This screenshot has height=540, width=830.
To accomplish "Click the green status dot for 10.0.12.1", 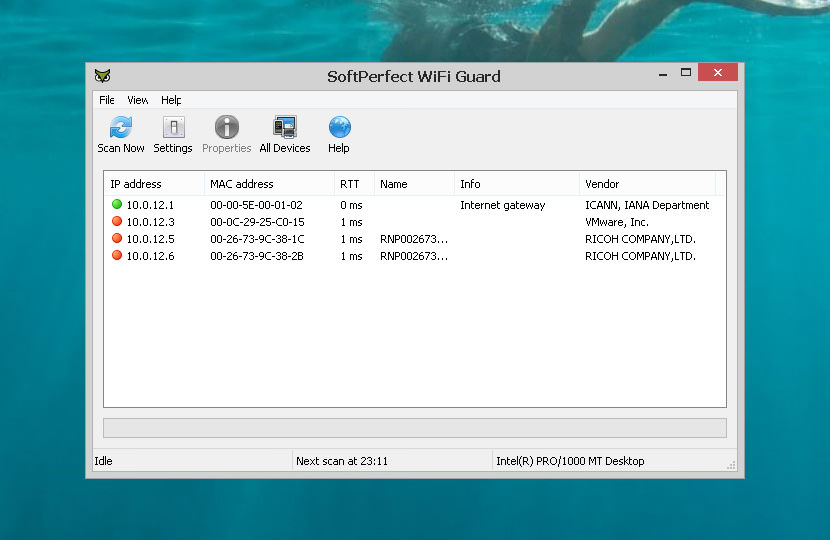I will click(117, 204).
